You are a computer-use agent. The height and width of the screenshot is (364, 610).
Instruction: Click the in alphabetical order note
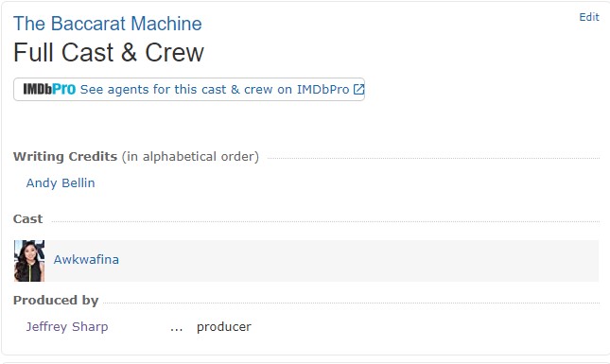pos(190,156)
